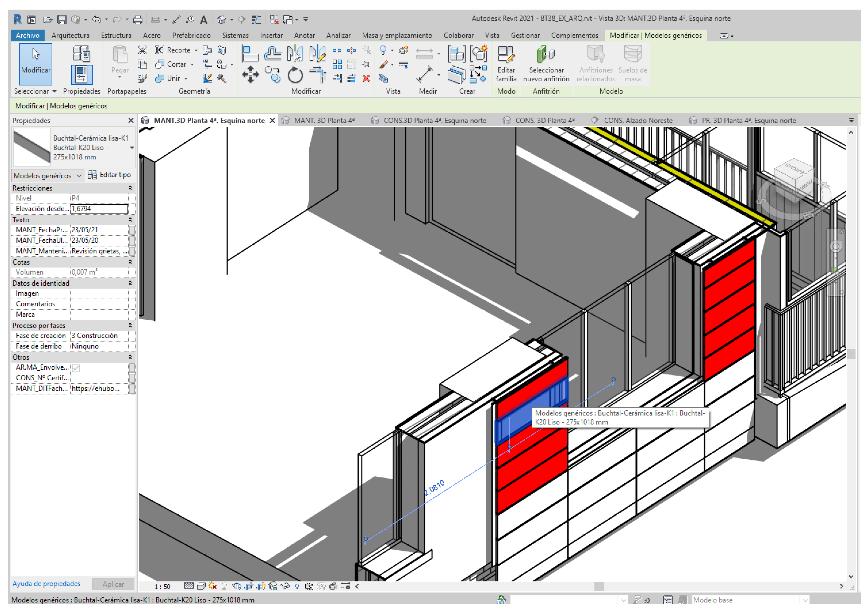Toggle temporary hide/isolate glasses icon

coord(285,586)
